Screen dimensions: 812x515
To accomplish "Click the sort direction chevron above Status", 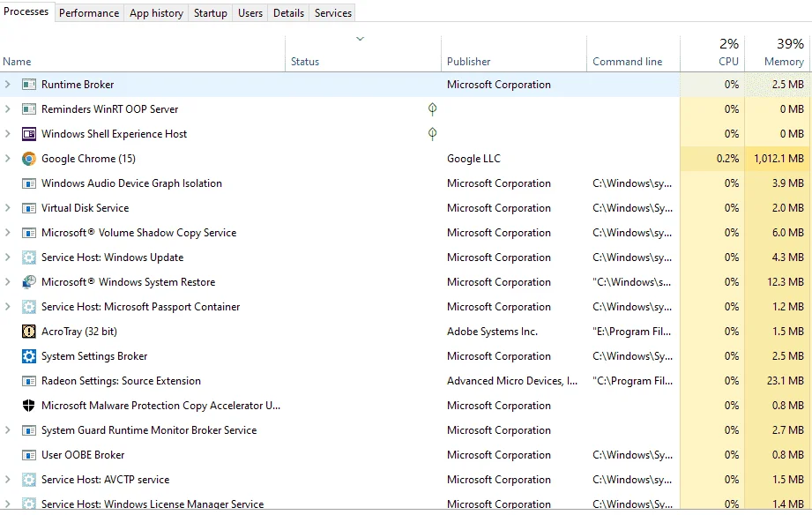I will point(360,39).
